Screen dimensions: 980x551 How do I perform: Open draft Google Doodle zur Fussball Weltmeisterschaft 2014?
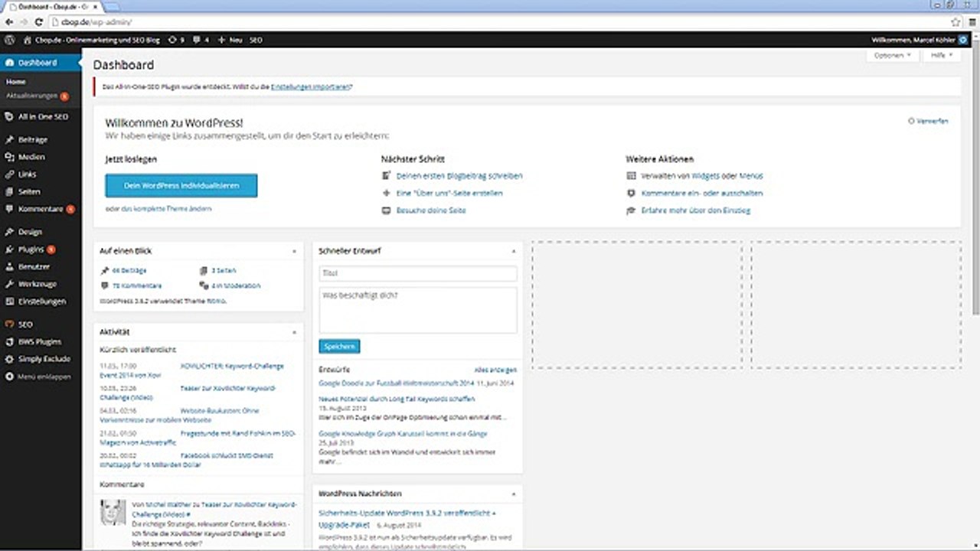pyautogui.click(x=397, y=382)
